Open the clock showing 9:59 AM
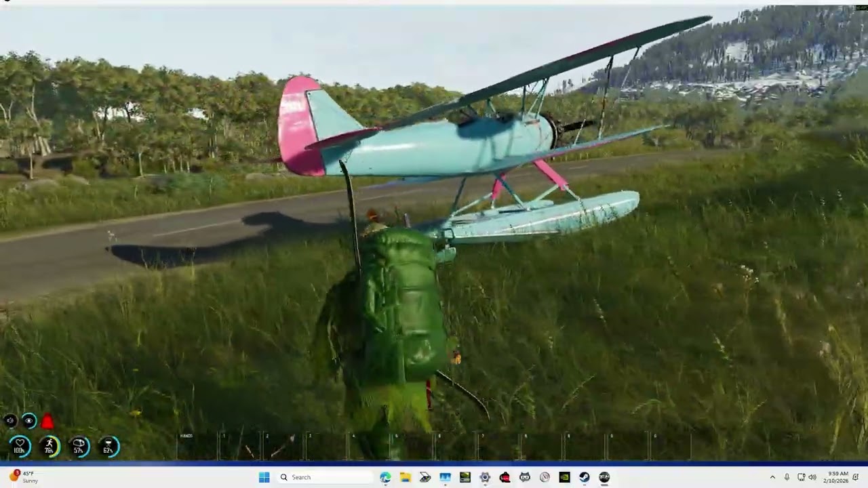The image size is (868, 488). [x=837, y=477]
